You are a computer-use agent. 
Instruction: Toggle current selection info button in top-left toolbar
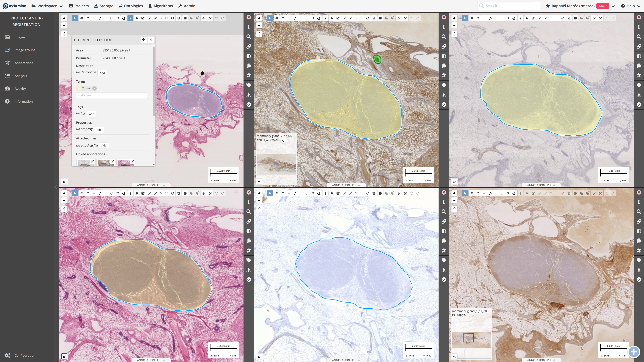point(130,18)
